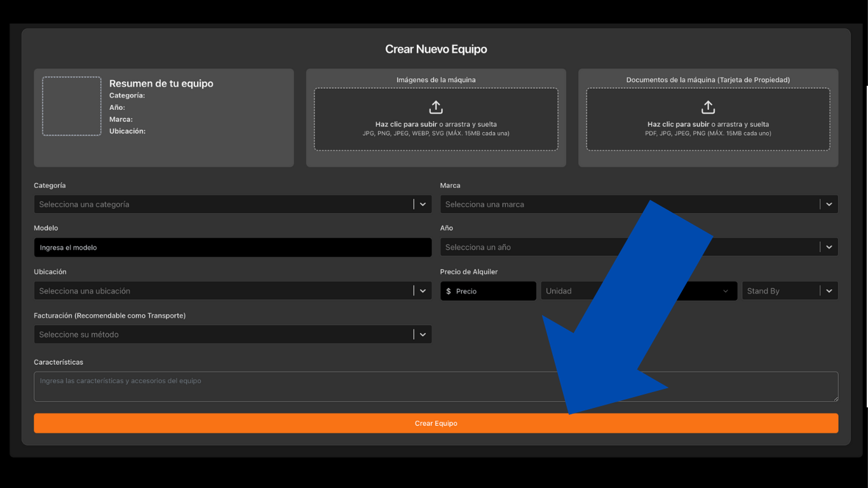The image size is (868, 488).
Task: Open the Stand By dropdown chevron
Action: point(829,291)
